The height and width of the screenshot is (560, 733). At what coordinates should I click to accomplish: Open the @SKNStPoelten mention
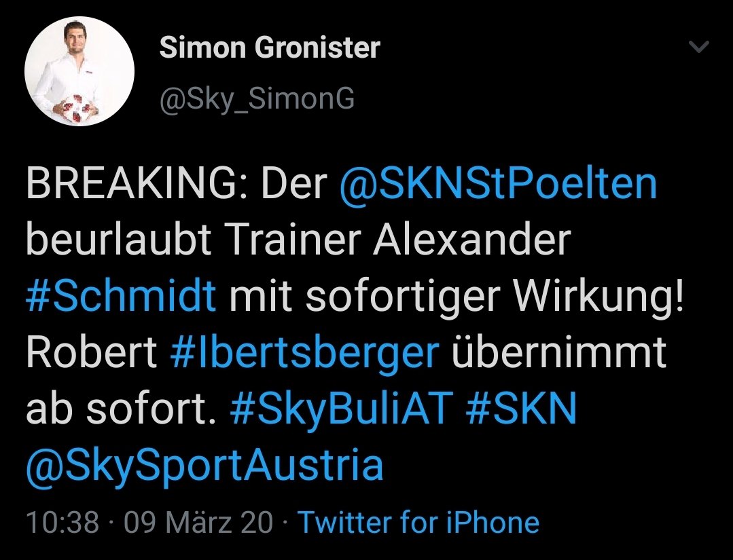(x=499, y=183)
